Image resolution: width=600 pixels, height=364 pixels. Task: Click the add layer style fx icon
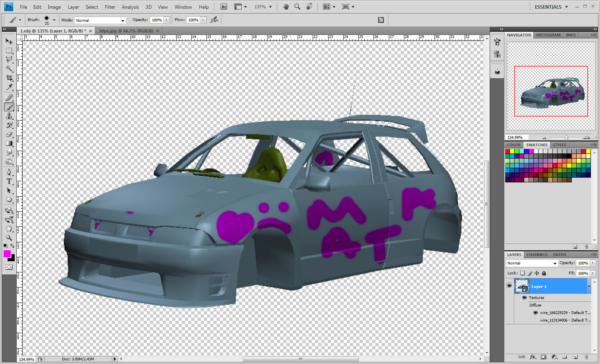533,357
